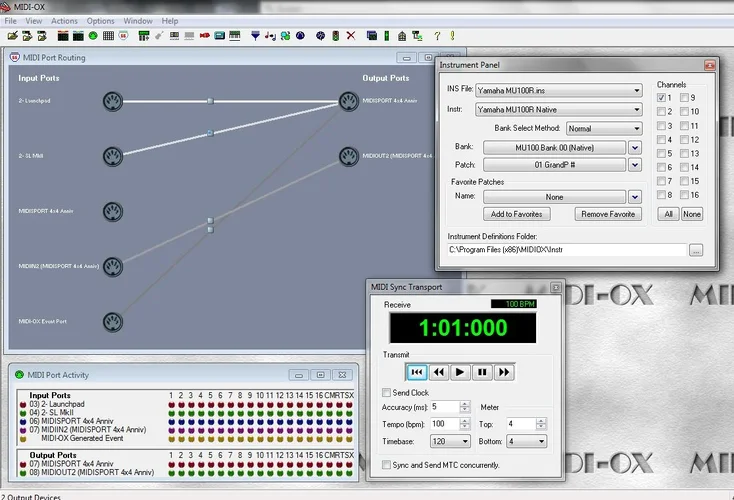Click the red fish toolbar icon
734x500 pixels.
pos(205,36)
